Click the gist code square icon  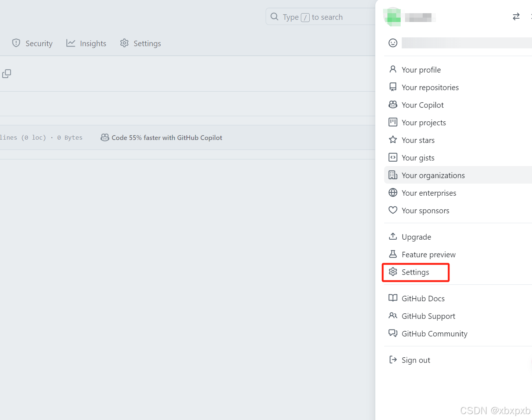click(x=393, y=157)
